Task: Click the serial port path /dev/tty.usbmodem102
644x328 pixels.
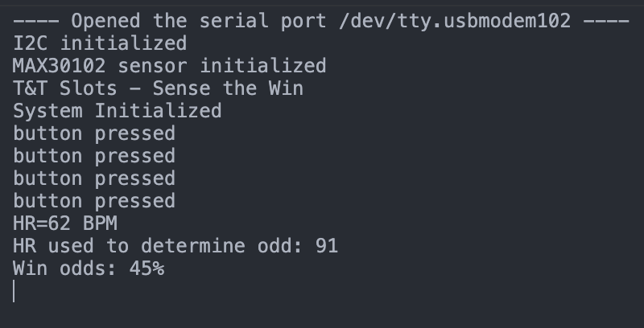Action: [455, 20]
